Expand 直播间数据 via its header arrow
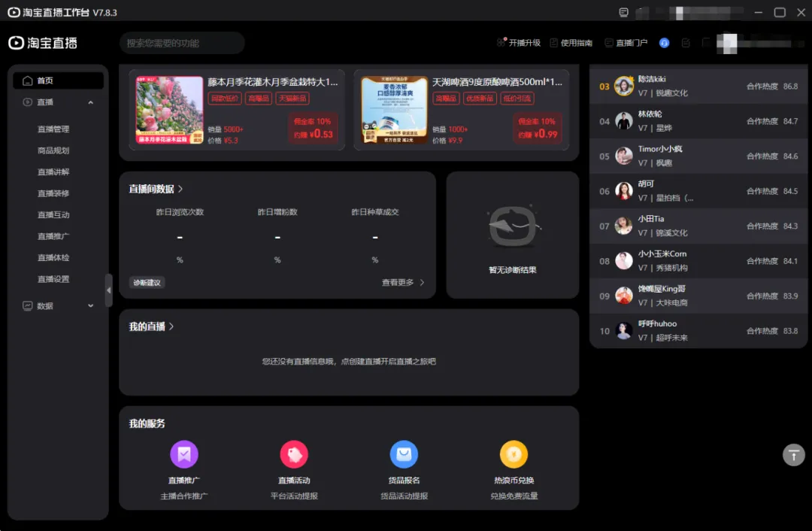 pos(180,190)
